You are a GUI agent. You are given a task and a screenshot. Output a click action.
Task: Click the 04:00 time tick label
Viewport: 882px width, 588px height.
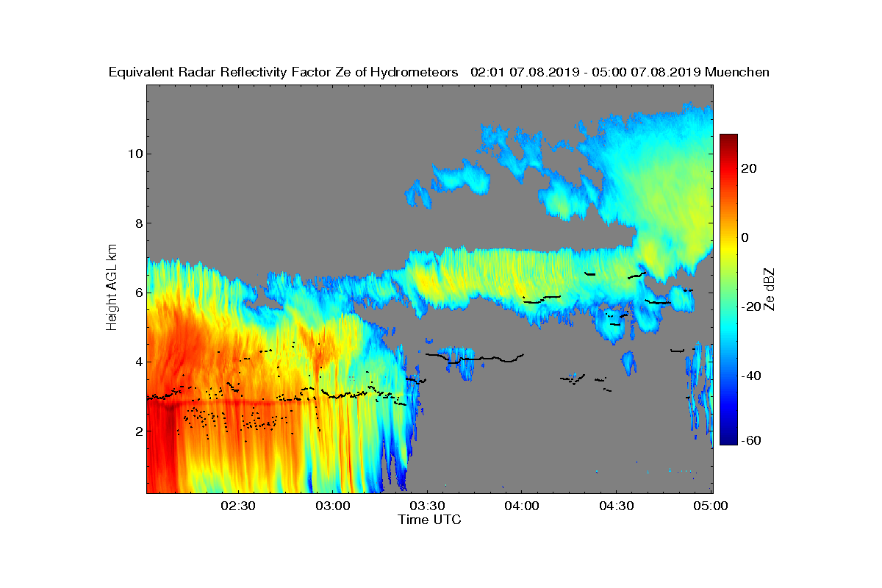pyautogui.click(x=522, y=506)
